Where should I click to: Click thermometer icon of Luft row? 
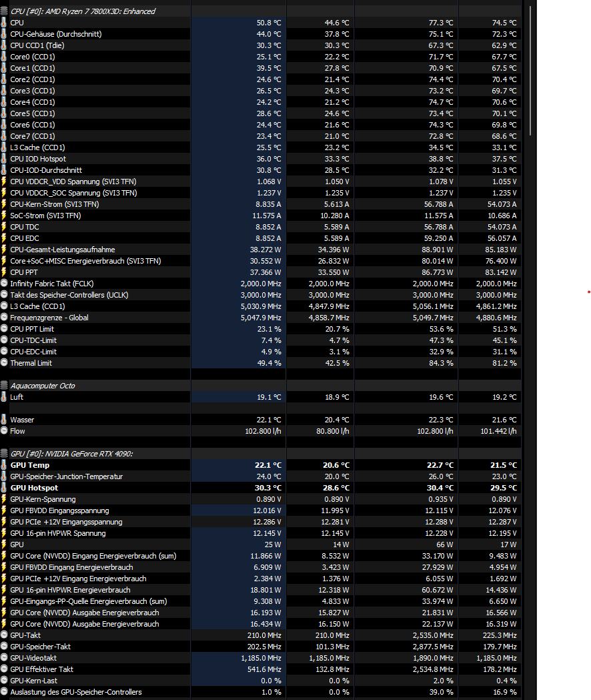click(x=4, y=397)
